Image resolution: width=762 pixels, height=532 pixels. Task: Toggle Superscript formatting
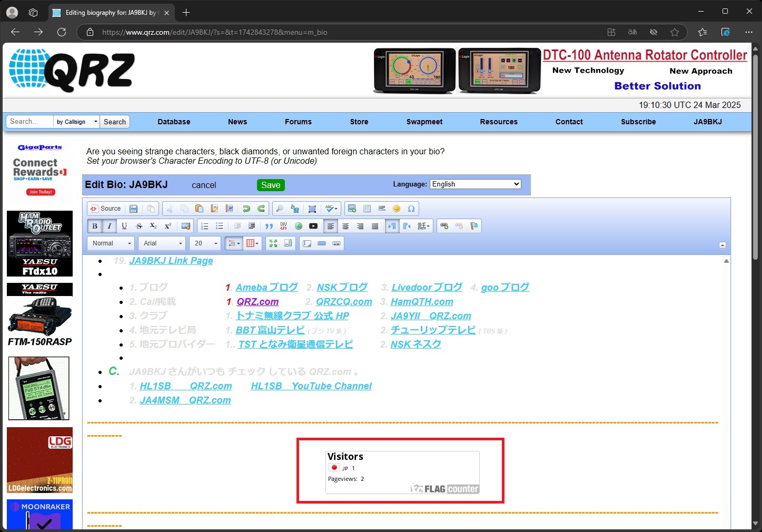(168, 226)
